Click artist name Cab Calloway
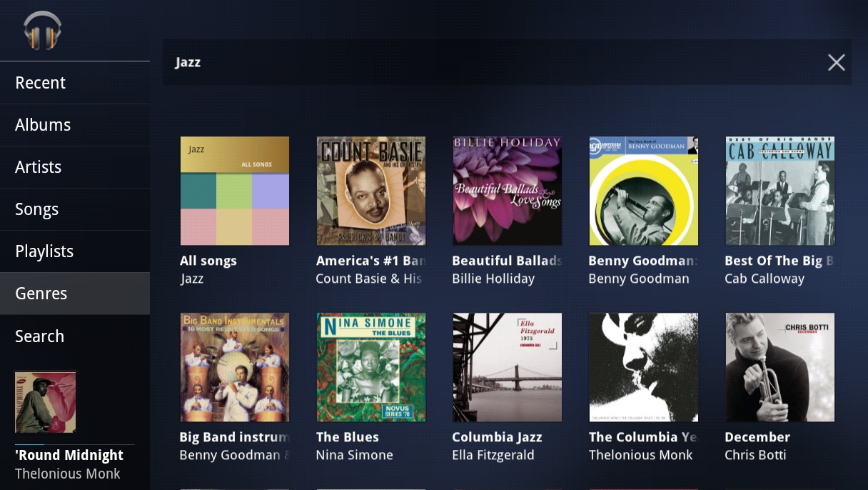The height and width of the screenshot is (490, 868). click(x=764, y=279)
